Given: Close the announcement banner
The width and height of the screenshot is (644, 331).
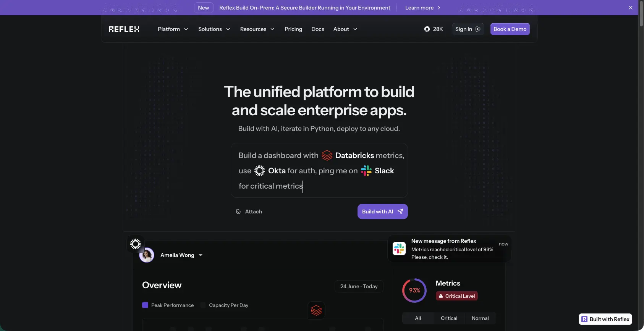Looking at the screenshot, I should [631, 8].
